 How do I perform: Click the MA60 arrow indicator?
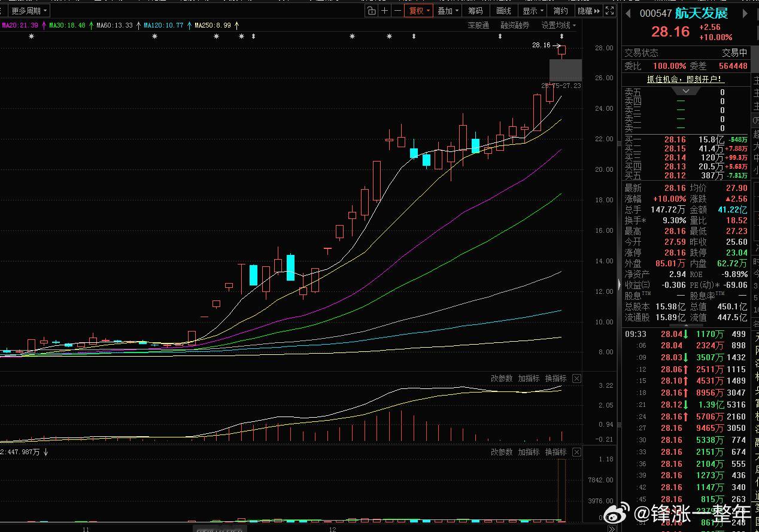pos(138,25)
